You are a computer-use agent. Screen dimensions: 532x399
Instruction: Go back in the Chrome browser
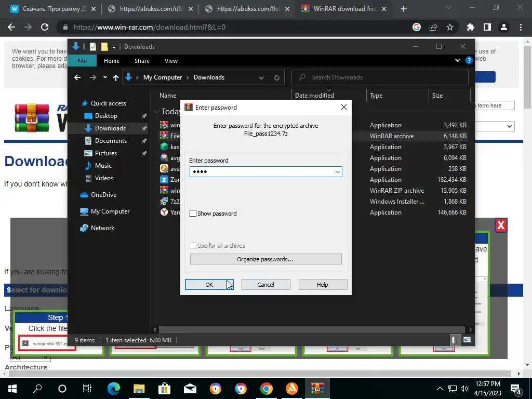click(11, 27)
